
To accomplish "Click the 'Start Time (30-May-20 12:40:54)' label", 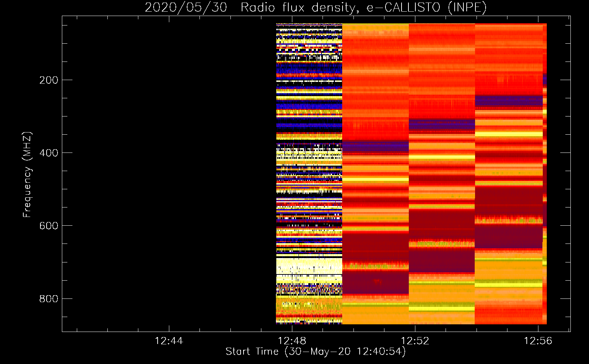I will click(x=316, y=352).
